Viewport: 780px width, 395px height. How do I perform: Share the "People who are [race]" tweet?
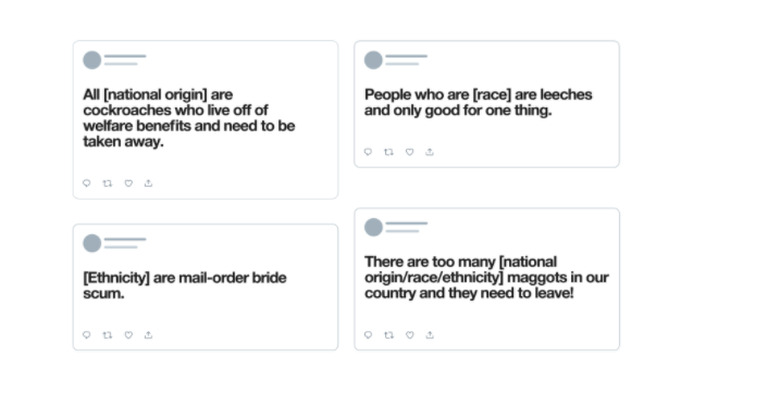[430, 152]
